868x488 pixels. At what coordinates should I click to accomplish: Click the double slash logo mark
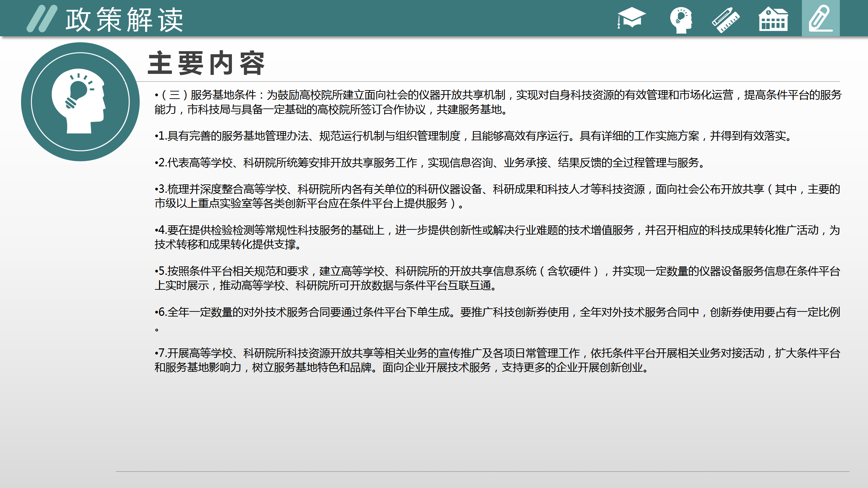pyautogui.click(x=42, y=19)
